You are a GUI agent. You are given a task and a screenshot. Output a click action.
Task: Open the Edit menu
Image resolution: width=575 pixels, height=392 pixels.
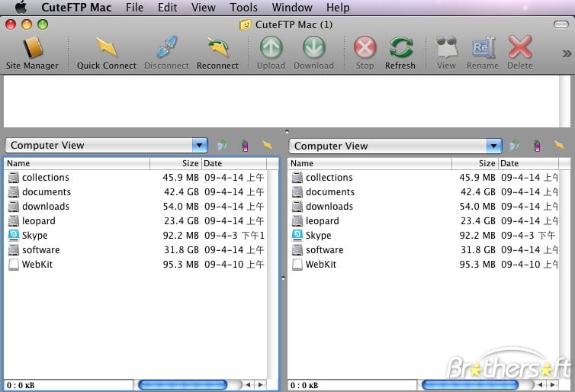click(167, 8)
